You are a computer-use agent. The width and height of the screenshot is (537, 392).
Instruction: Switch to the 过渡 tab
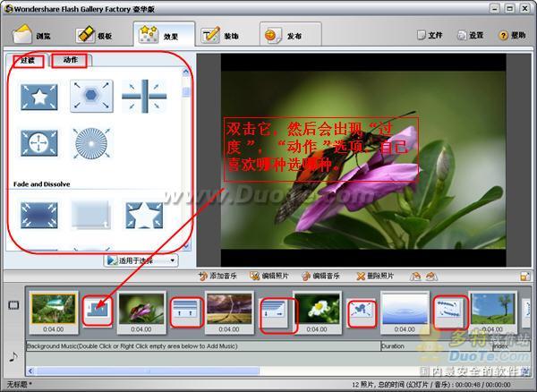(x=28, y=61)
